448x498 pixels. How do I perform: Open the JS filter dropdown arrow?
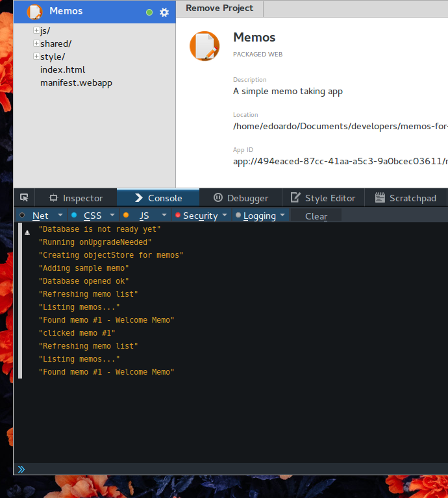(164, 215)
